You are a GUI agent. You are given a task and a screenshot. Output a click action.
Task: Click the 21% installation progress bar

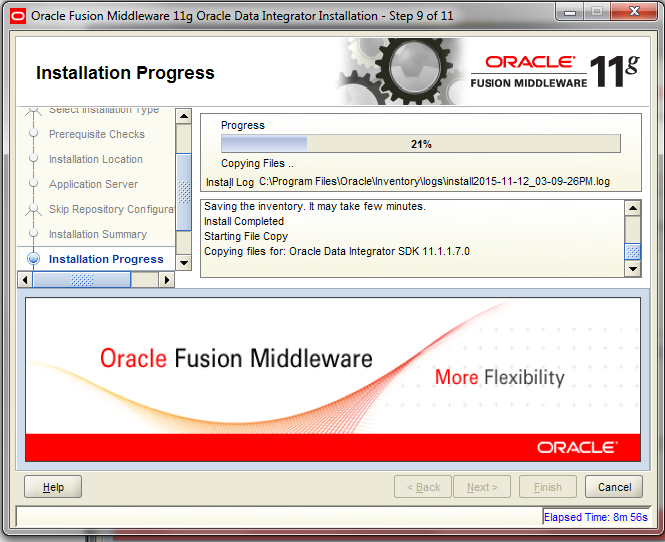click(421, 144)
